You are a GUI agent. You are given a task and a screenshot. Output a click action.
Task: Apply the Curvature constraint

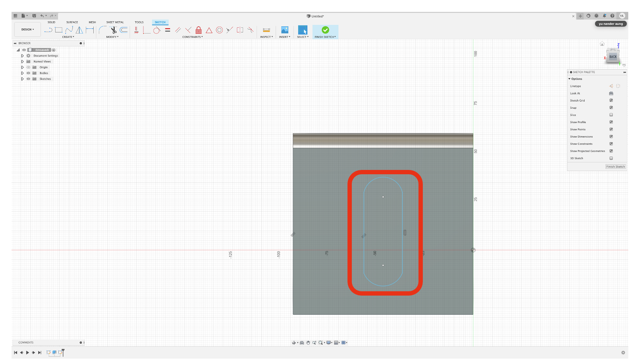pos(251,30)
